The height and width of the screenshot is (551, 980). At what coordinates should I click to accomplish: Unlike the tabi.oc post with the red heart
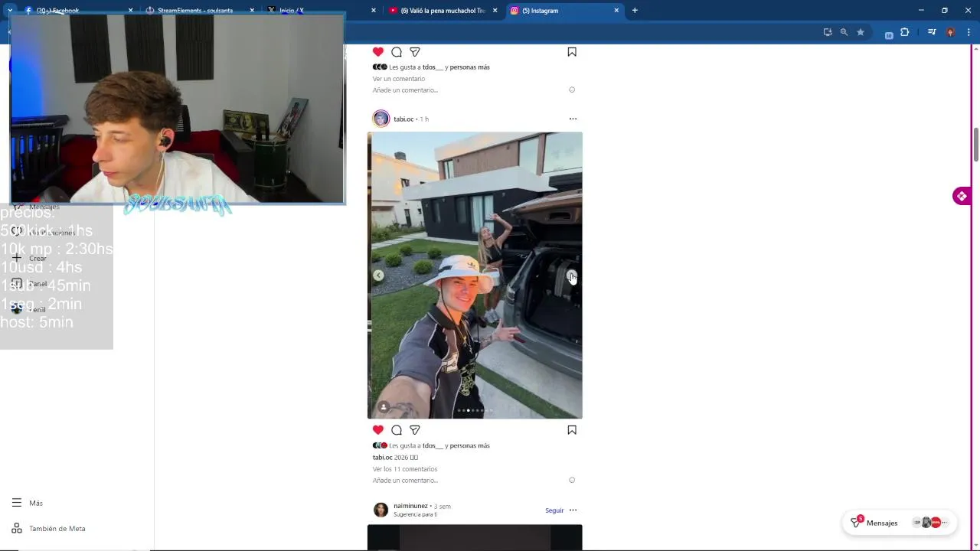[x=378, y=430]
